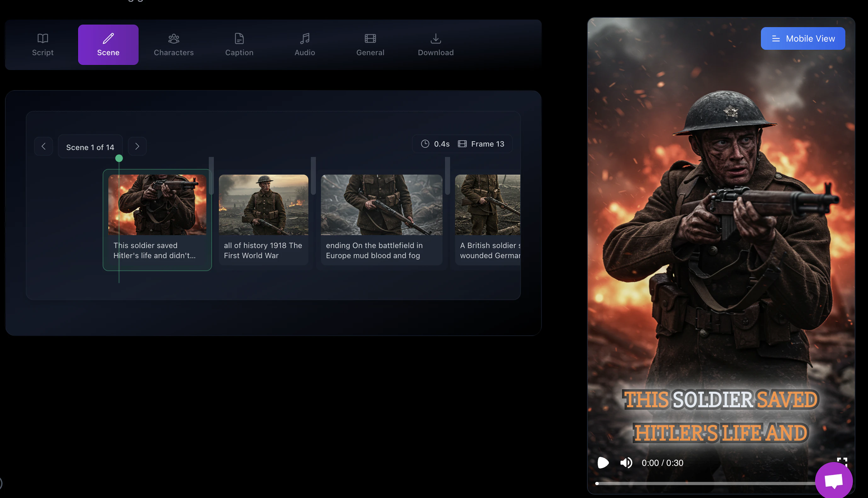Open the Caption settings icon
Viewport: 868px width, 498px height.
click(239, 39)
